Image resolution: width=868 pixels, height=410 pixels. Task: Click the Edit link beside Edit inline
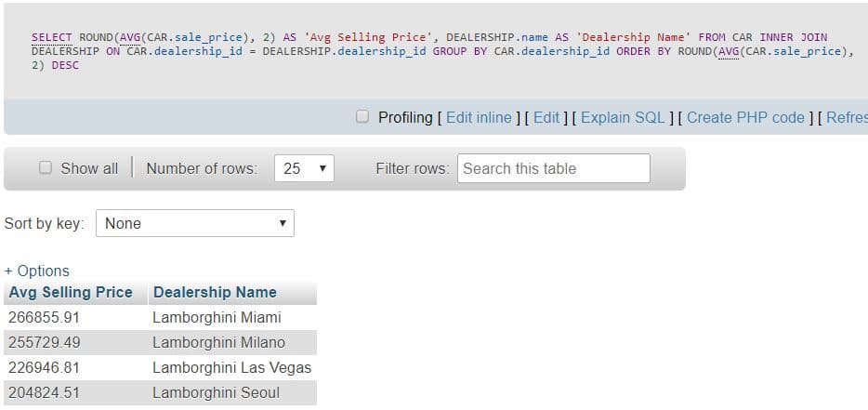pyautogui.click(x=546, y=117)
